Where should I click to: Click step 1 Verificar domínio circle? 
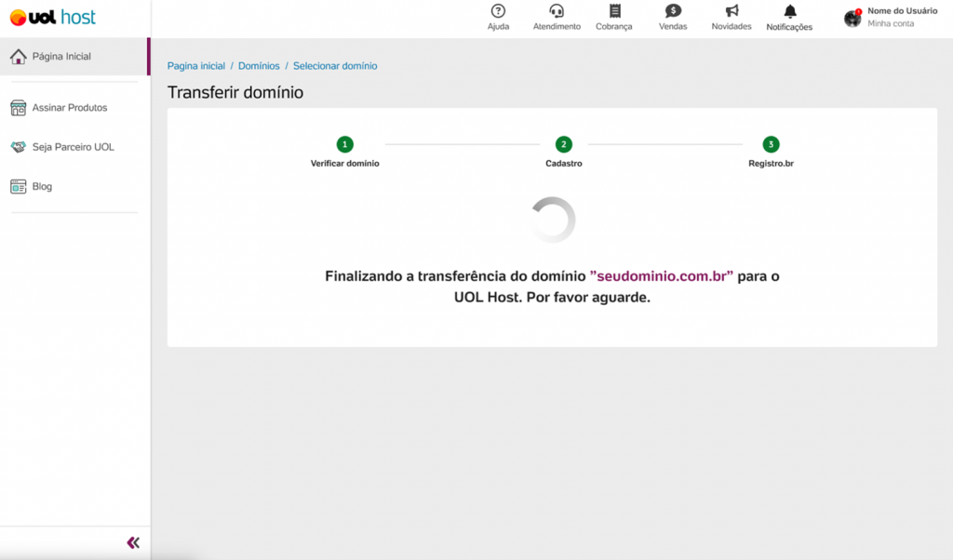point(345,144)
